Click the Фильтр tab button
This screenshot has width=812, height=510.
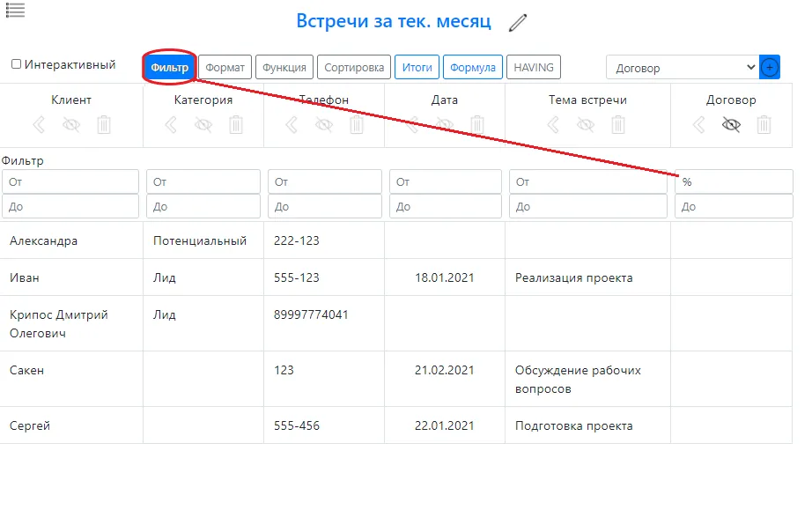point(169,67)
